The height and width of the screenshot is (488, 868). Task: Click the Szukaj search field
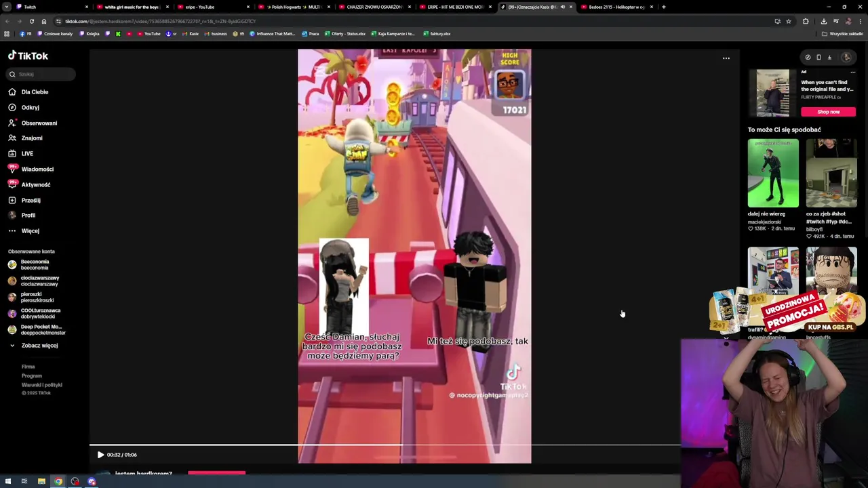42,74
